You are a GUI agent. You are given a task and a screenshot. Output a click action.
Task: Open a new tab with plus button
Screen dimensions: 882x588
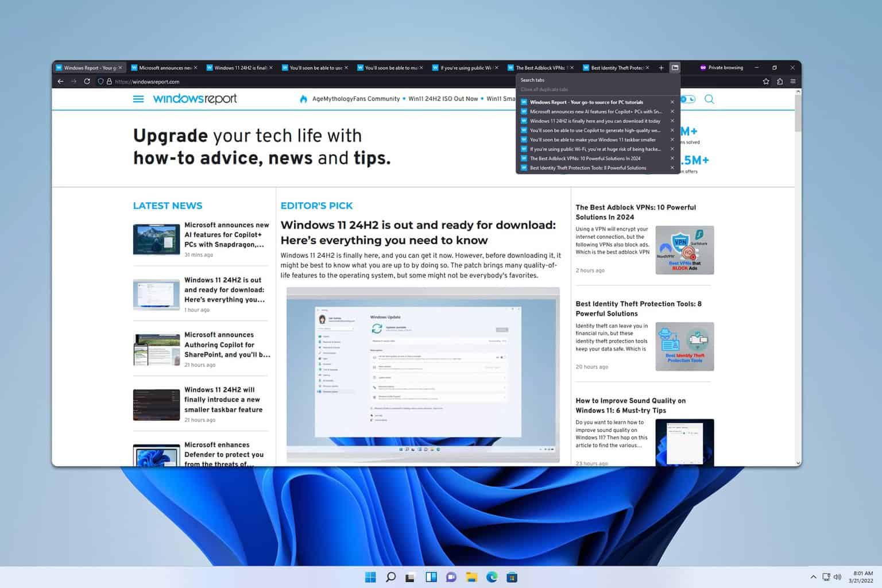[x=661, y=68]
